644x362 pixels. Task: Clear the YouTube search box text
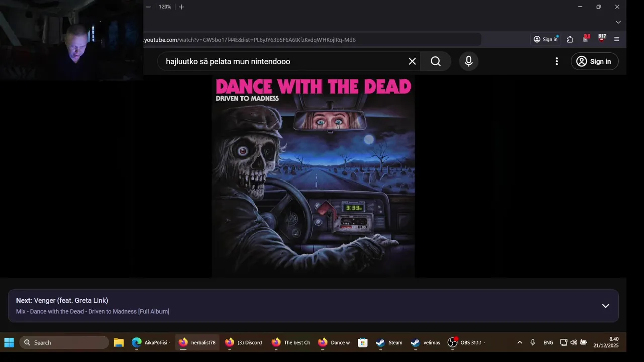click(412, 61)
